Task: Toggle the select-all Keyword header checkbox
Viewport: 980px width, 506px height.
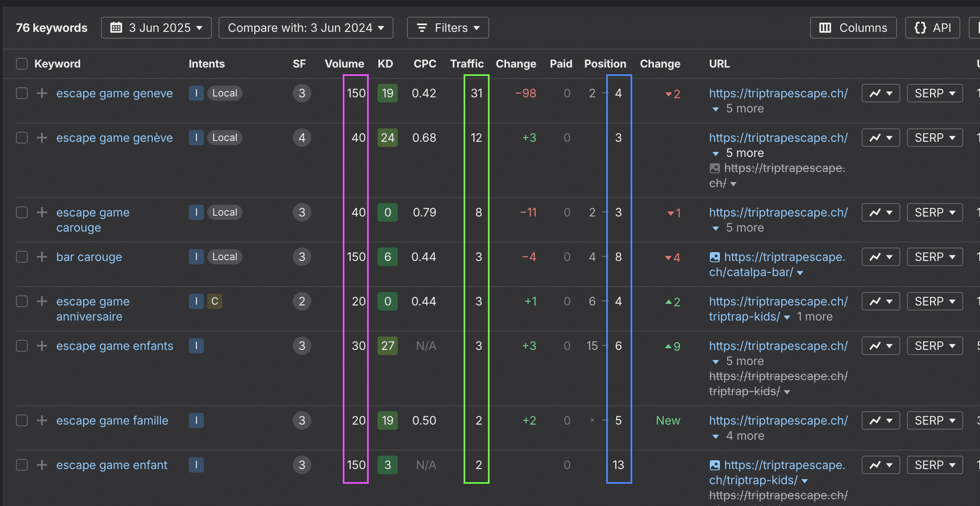Action: tap(22, 64)
